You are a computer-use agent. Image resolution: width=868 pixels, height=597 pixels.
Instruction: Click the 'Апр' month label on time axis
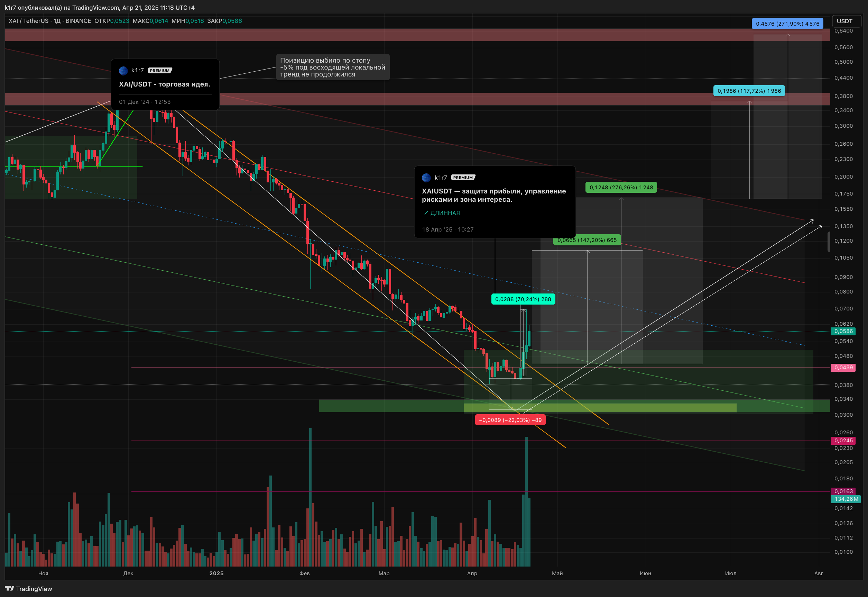coord(472,573)
